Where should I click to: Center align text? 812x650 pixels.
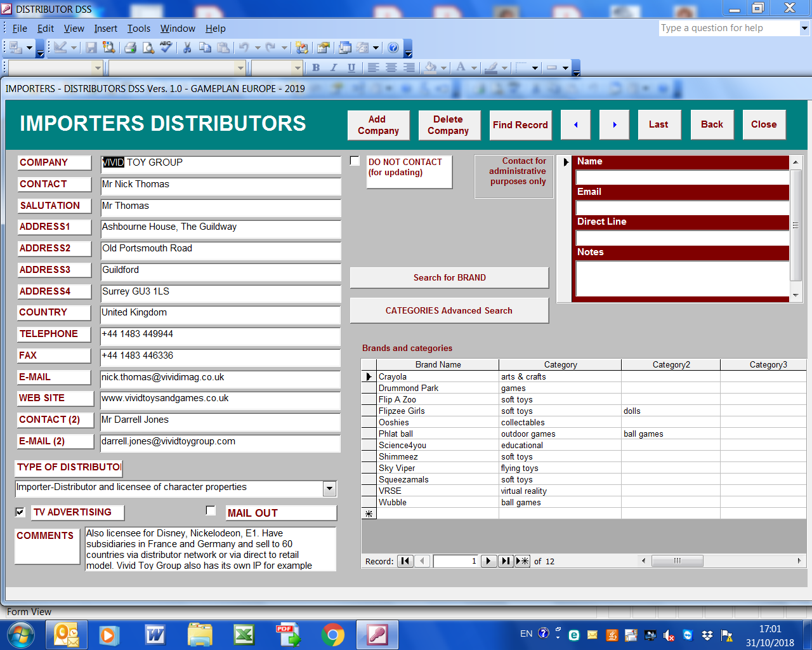click(391, 68)
